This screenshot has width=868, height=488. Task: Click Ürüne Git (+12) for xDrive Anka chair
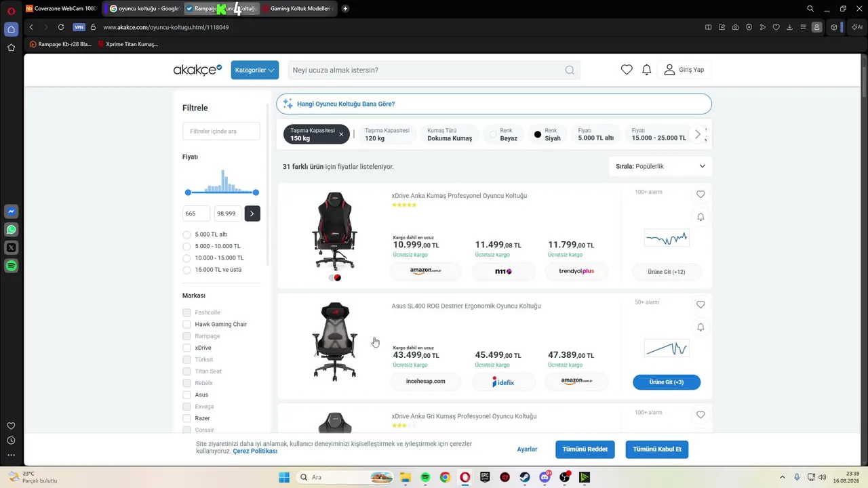coord(667,272)
